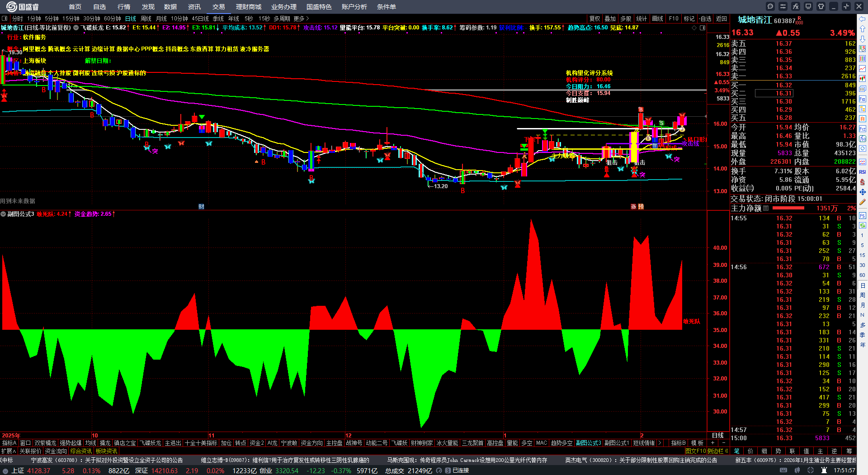Select the 飞碟妖龙 indicator tab
Screen dimensions: 868x475
(150, 443)
